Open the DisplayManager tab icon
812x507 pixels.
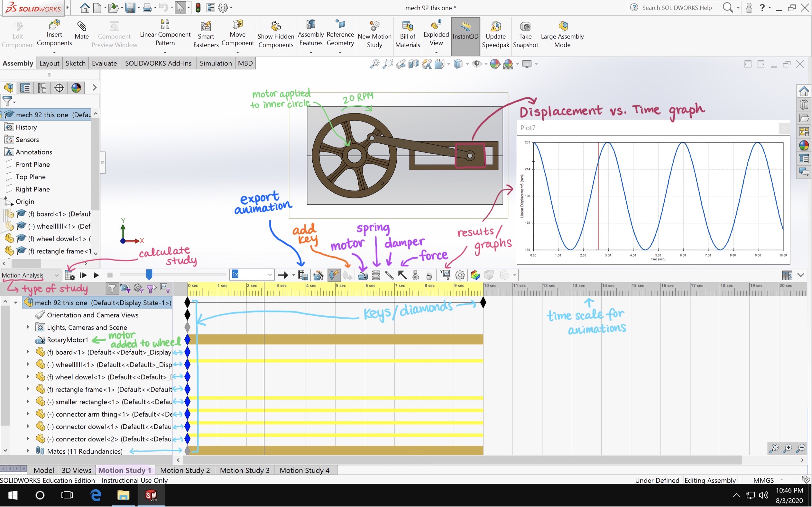(76, 88)
